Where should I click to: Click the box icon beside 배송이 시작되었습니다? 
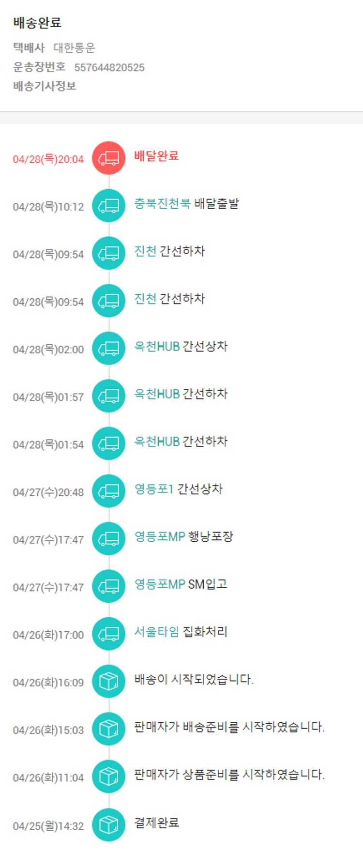pos(109,681)
